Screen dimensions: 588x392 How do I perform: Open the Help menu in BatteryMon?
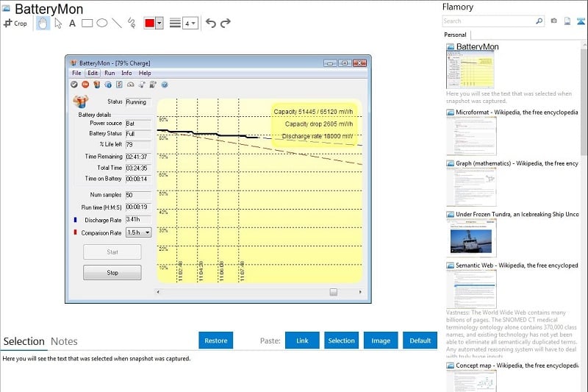point(145,73)
